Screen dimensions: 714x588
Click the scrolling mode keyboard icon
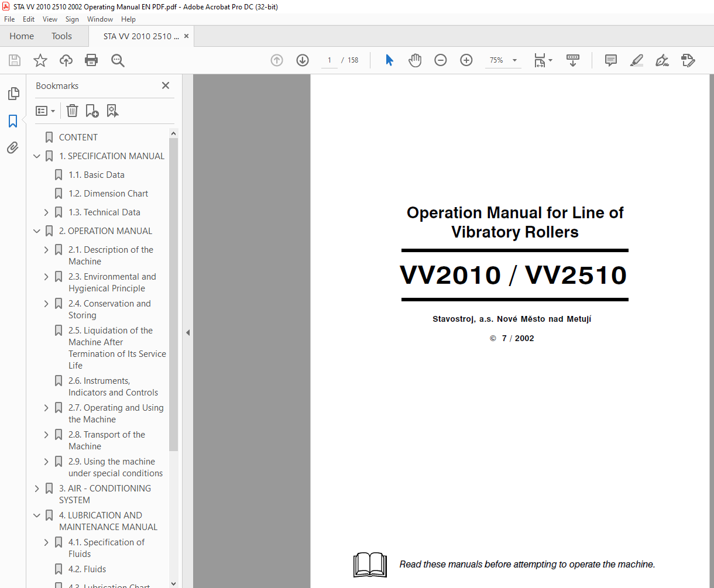coord(573,60)
